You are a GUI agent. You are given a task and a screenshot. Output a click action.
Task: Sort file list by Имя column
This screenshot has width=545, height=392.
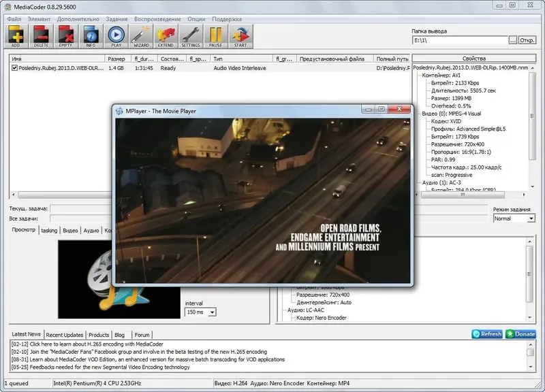tap(57, 59)
